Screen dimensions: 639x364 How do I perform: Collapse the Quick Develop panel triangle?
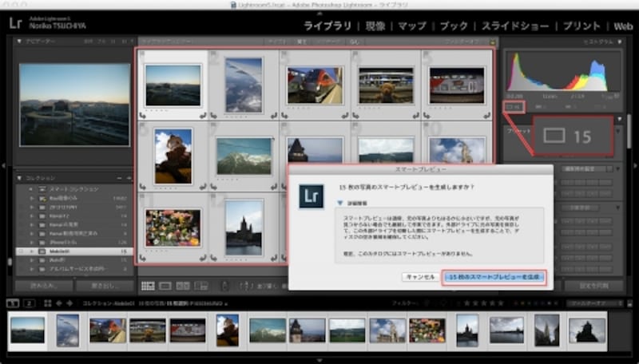(620, 119)
